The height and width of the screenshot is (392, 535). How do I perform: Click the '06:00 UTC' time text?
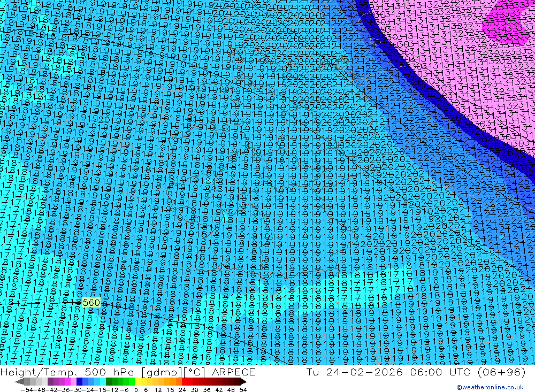[440, 372]
